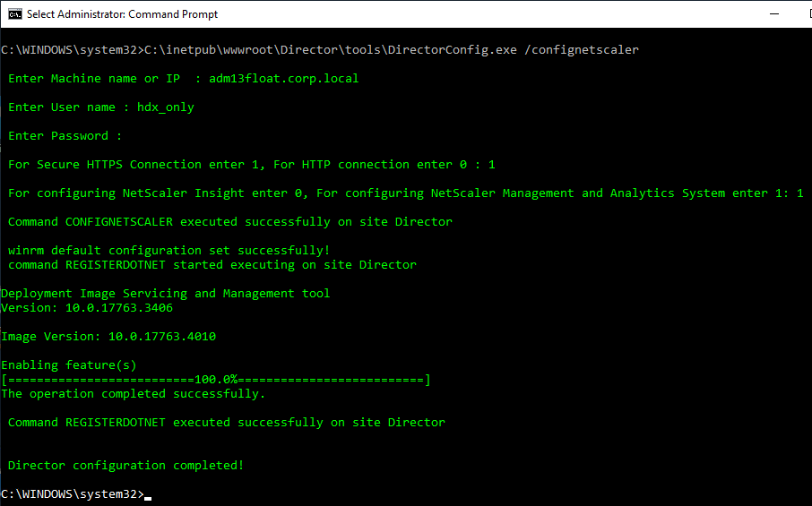812x506 pixels.
Task: Click the CONFIGNETSCALER executed successfully message
Action: pyautogui.click(x=230, y=222)
